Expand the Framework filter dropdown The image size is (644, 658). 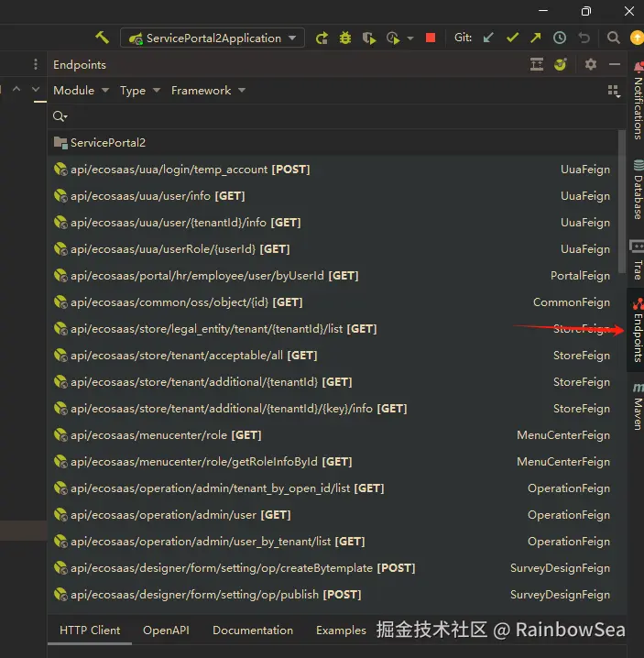click(208, 90)
